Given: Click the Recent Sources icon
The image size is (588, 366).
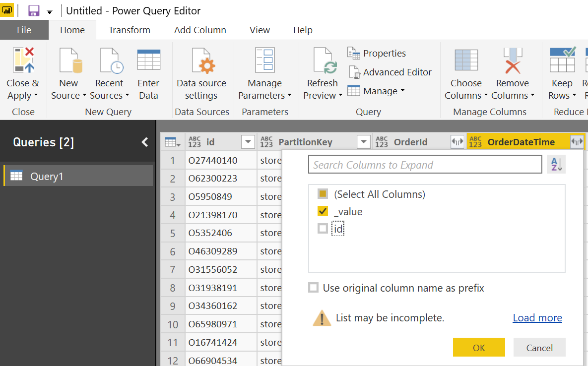Looking at the screenshot, I should 111,60.
